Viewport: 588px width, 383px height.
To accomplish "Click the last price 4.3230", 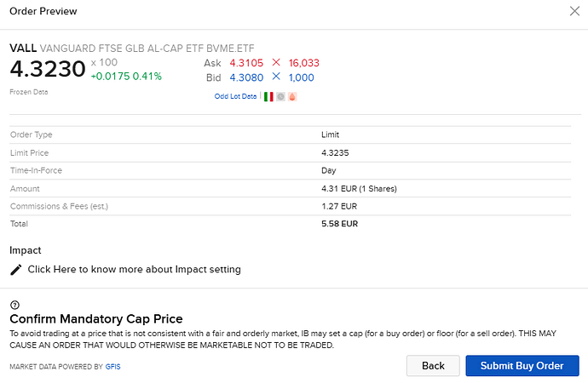I will coord(48,69).
